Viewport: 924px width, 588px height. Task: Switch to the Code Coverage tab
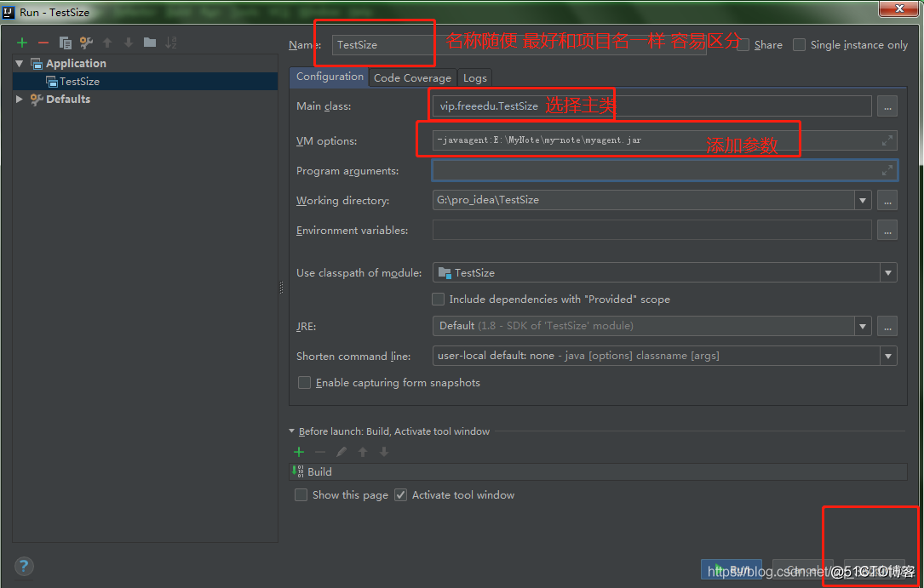[x=412, y=77]
